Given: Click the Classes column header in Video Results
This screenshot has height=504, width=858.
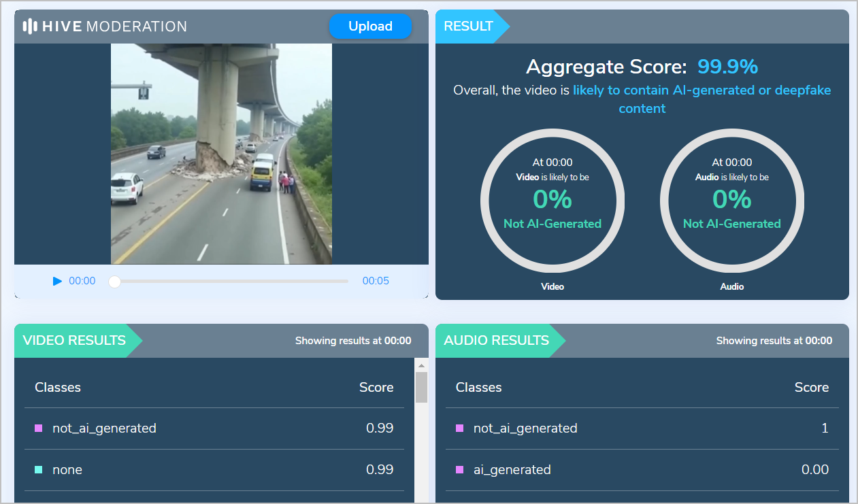Looking at the screenshot, I should pyautogui.click(x=58, y=388).
